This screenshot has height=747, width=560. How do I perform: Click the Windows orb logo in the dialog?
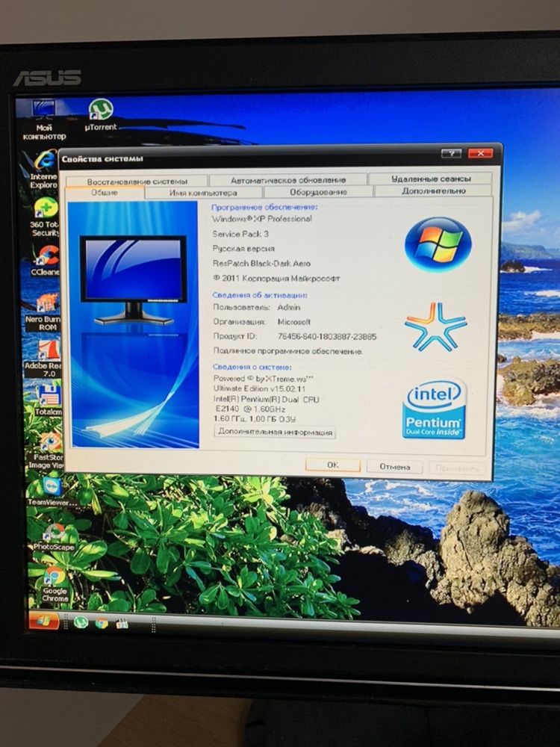pyautogui.click(x=438, y=244)
